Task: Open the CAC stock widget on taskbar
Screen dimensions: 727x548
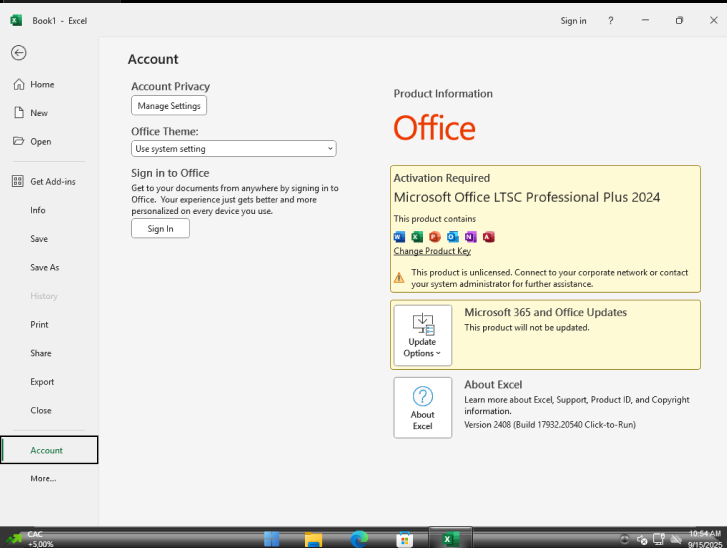Action: click(x=30, y=539)
